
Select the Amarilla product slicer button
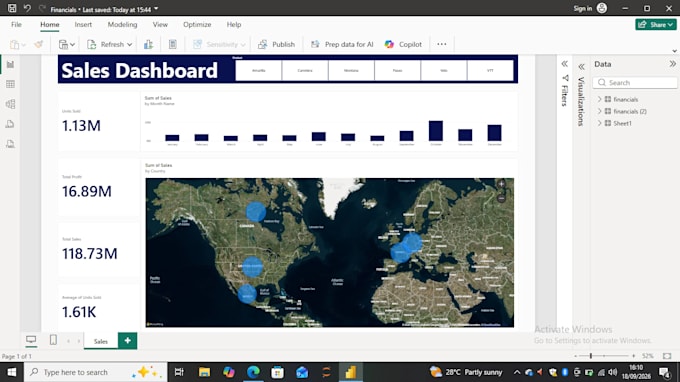pos(258,70)
